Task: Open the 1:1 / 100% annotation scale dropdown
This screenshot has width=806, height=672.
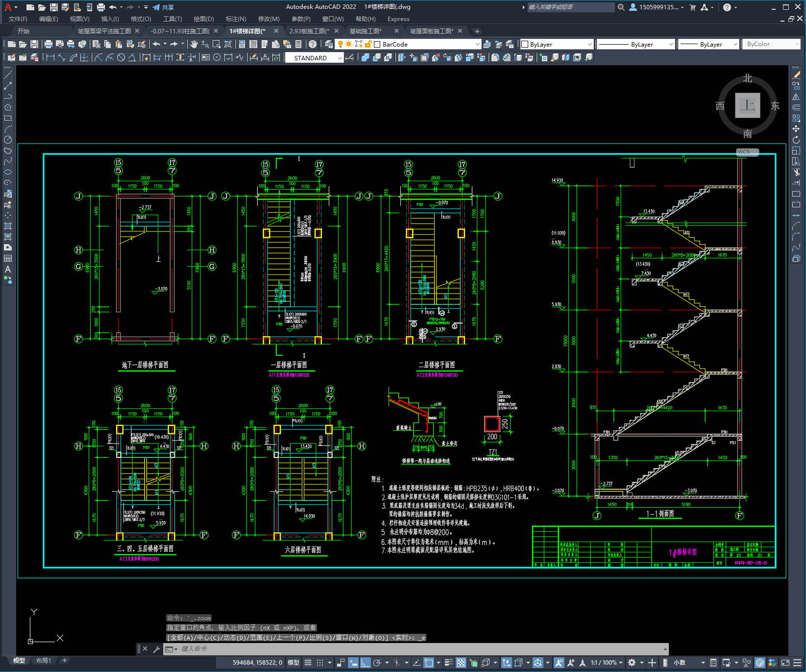Action: pos(607,663)
